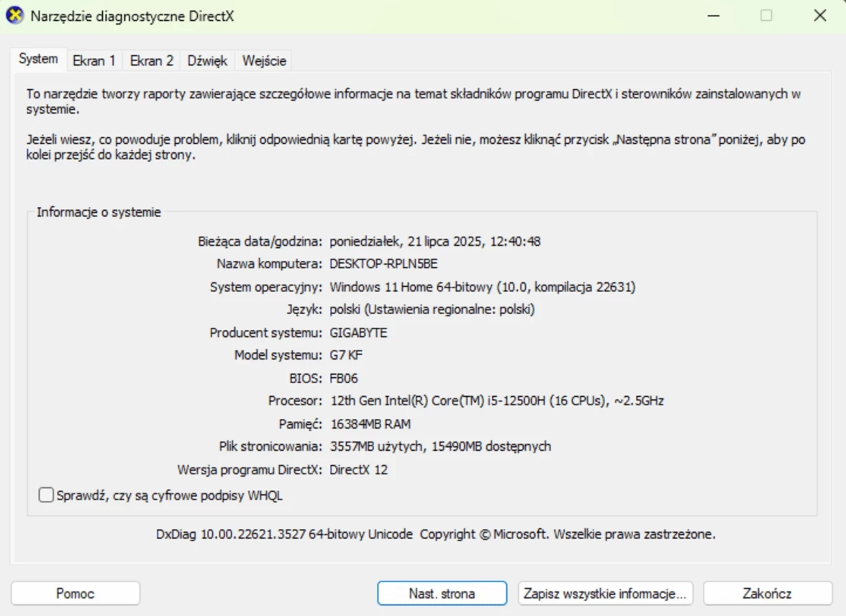Click the DxDiag version copyright footer text
The height and width of the screenshot is (616, 846).
click(435, 534)
